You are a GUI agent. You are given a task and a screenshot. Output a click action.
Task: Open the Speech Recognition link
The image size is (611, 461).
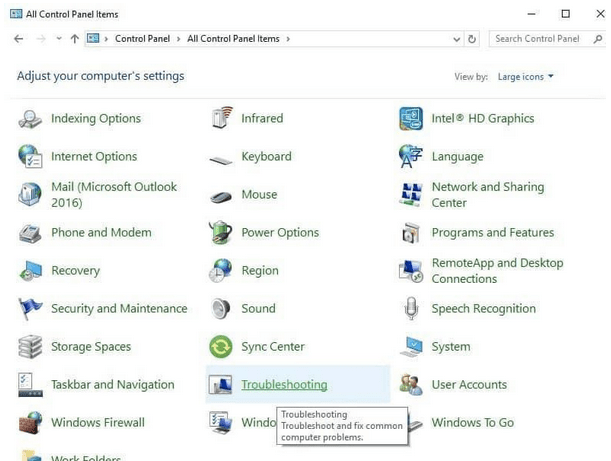click(484, 309)
